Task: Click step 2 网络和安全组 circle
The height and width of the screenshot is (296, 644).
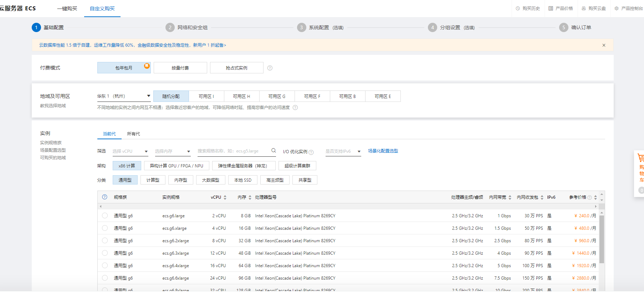Action: 170,27
